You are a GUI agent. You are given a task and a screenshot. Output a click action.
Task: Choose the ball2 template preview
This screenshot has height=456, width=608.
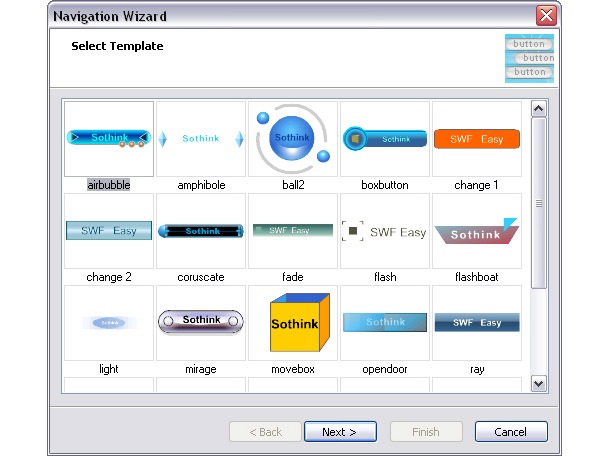293,139
